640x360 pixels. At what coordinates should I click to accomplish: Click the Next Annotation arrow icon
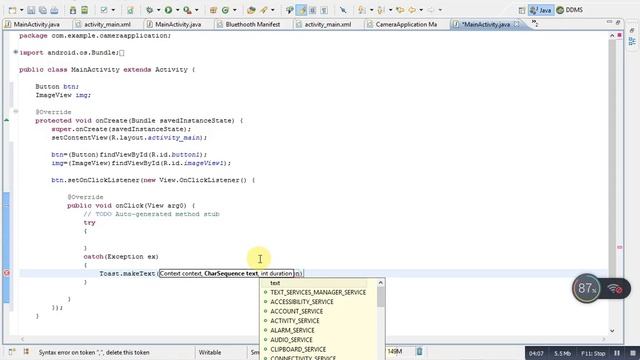point(362,10)
